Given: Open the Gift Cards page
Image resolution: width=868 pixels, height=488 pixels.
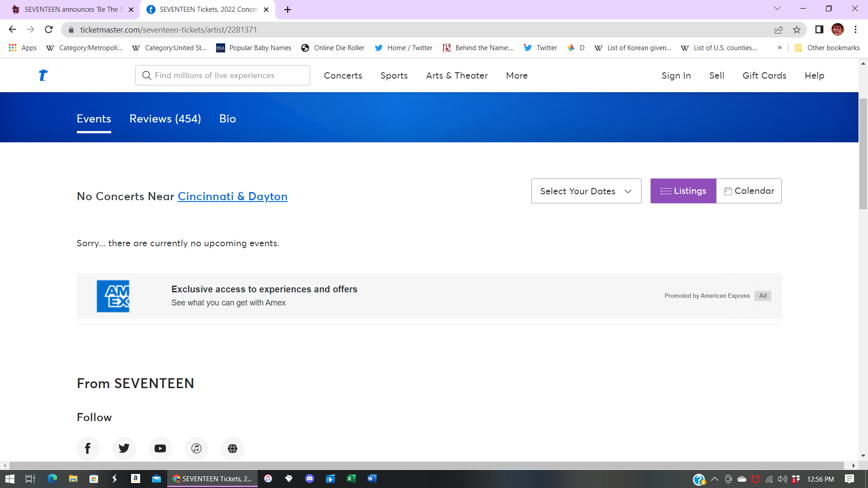Looking at the screenshot, I should tap(764, 76).
